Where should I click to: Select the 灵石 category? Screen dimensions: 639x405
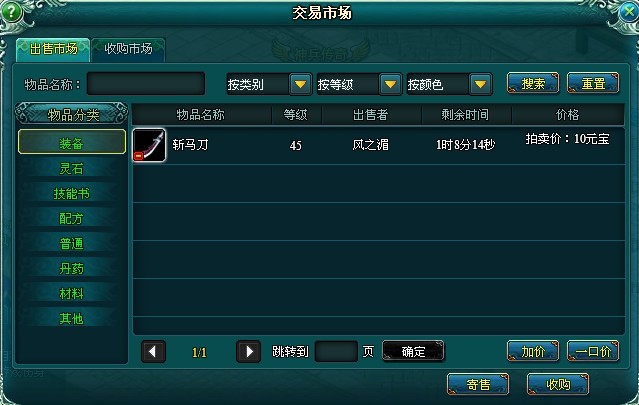(72, 168)
